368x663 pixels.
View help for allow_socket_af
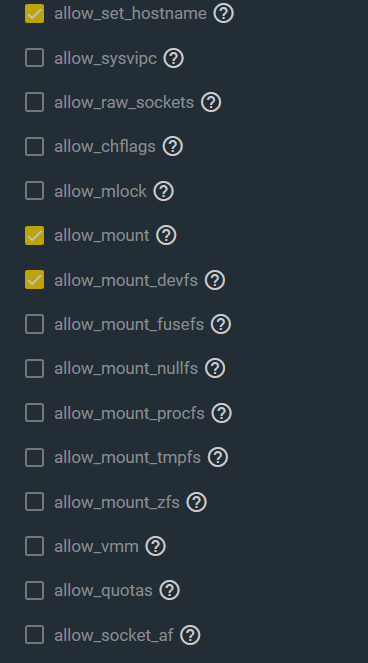190,635
